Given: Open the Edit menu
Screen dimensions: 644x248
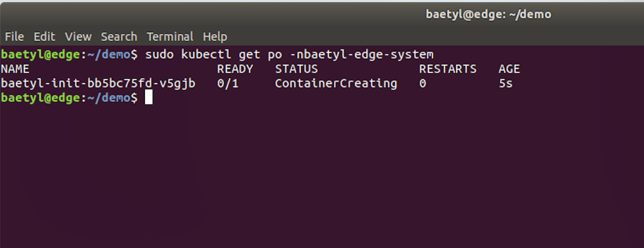Looking at the screenshot, I should pos(44,37).
